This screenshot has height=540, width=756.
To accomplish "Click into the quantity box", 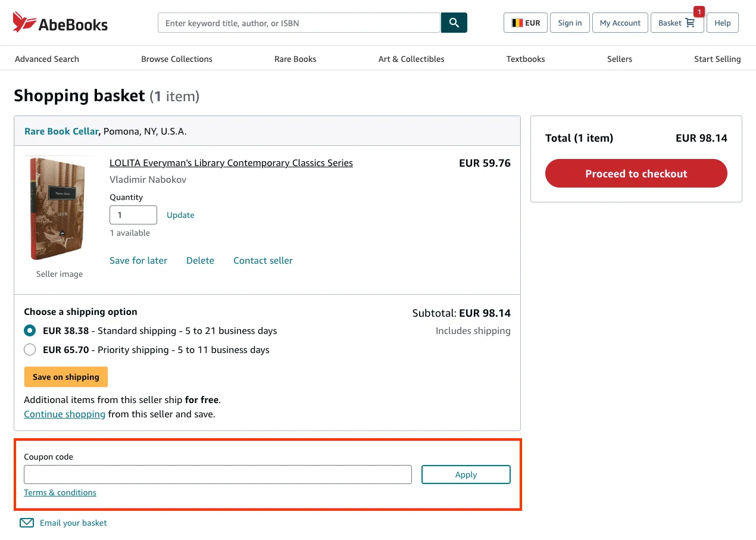I will [x=133, y=215].
